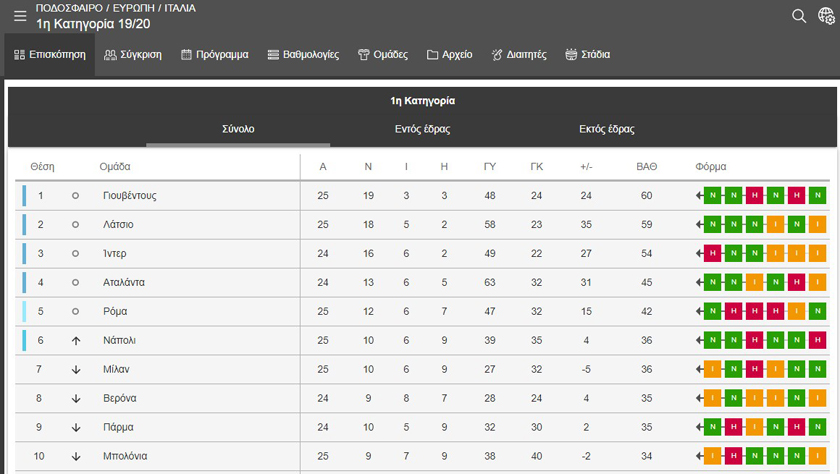Expand Γιουβέντους form history arrow
The height and width of the screenshot is (474, 840).
click(699, 195)
